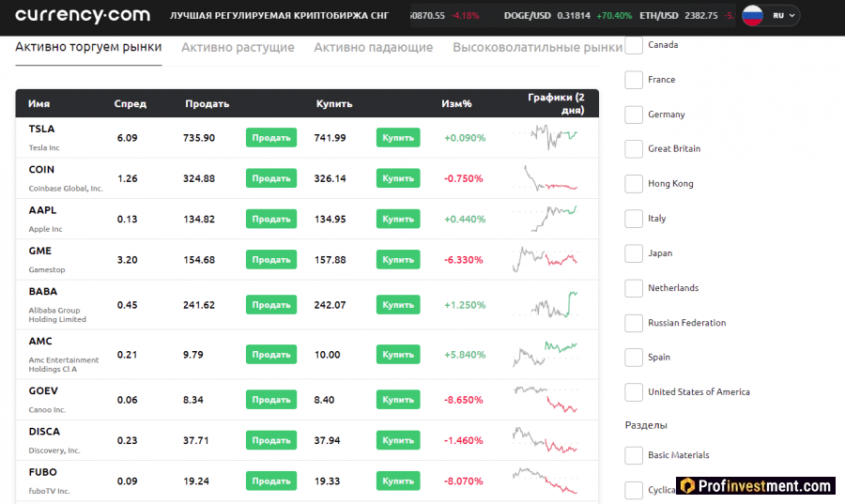Click the Russian flag icon

click(752, 16)
